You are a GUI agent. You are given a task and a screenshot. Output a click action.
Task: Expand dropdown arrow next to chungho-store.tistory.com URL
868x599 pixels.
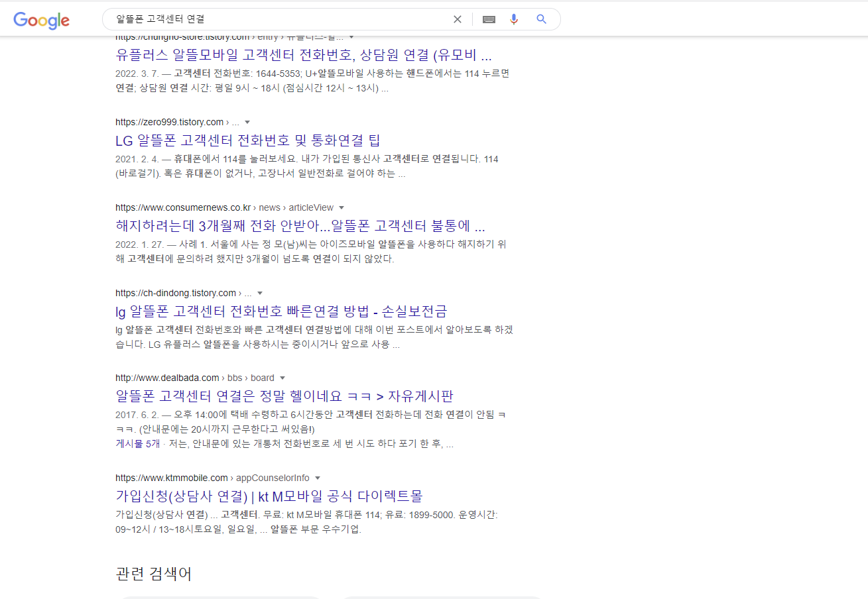point(351,37)
